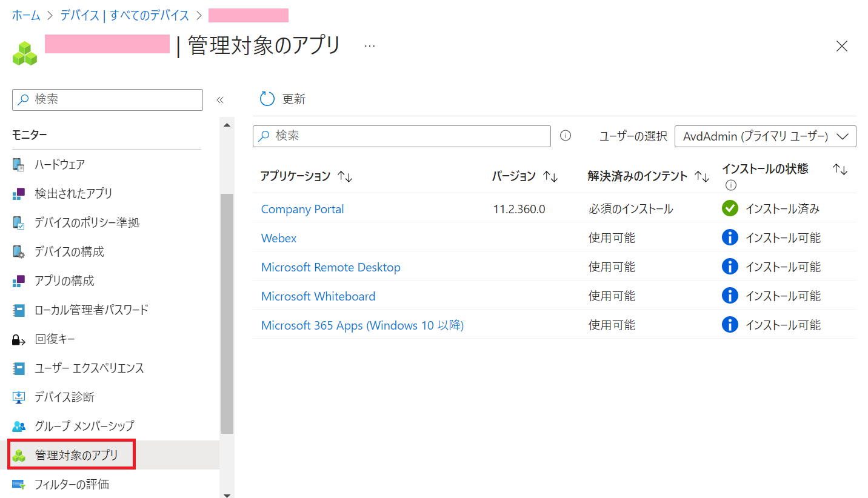The image size is (868, 498).
Task: Open the Microsoft Whiteboard link
Action: [318, 296]
